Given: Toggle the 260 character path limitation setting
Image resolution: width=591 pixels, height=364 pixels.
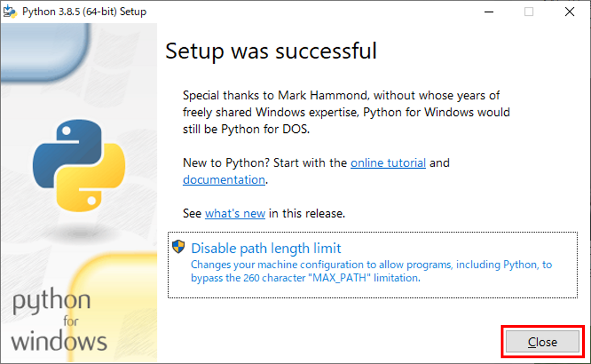Looking at the screenshot, I should [266, 248].
